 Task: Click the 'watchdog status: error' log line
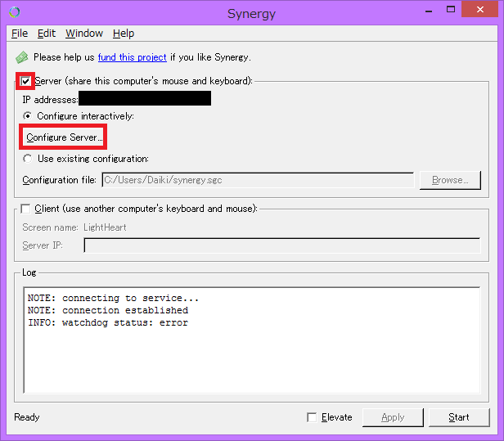pyautogui.click(x=108, y=322)
